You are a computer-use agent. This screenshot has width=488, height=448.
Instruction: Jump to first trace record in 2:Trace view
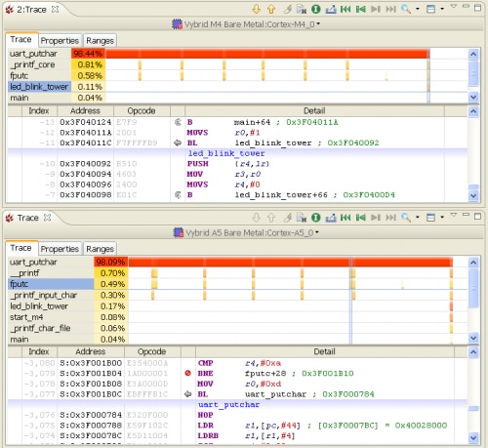(346, 9)
